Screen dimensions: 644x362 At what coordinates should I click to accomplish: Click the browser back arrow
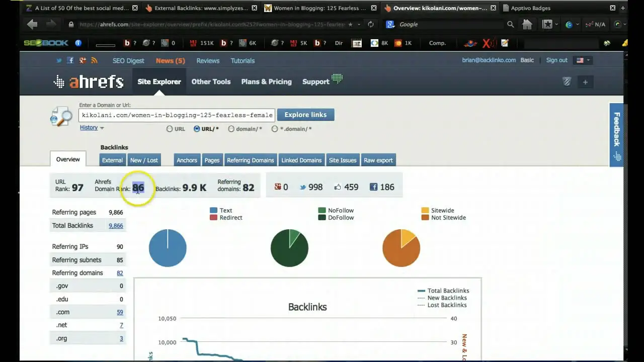(x=32, y=24)
